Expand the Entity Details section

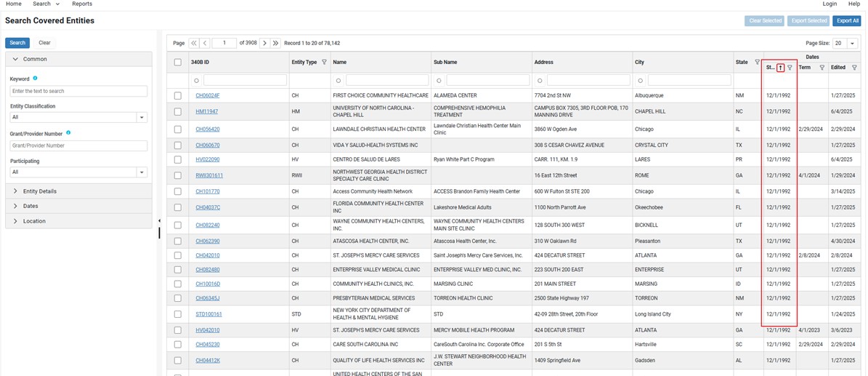pos(39,191)
